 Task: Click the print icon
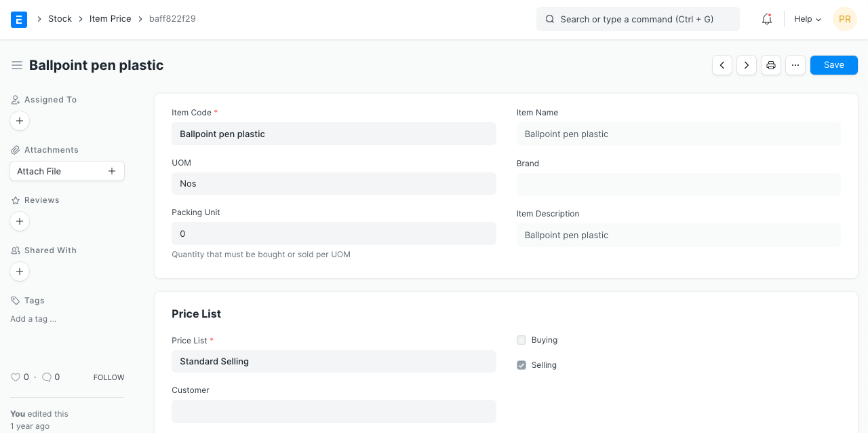click(771, 65)
